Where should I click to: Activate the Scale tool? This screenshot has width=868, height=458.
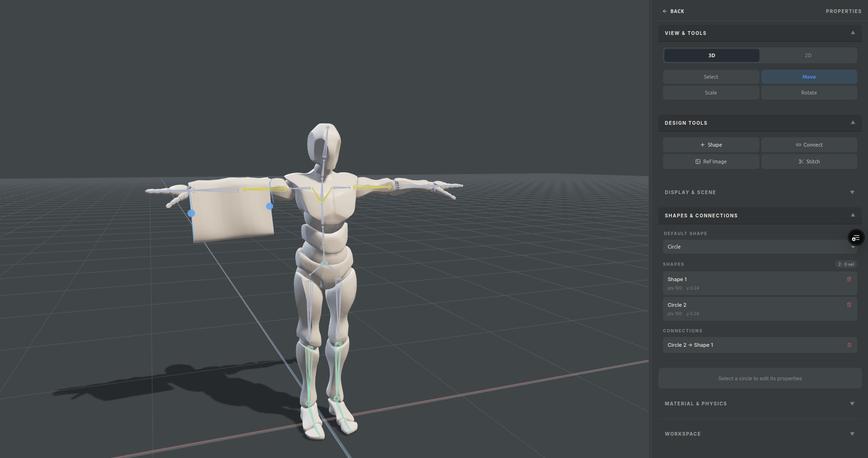tap(711, 93)
